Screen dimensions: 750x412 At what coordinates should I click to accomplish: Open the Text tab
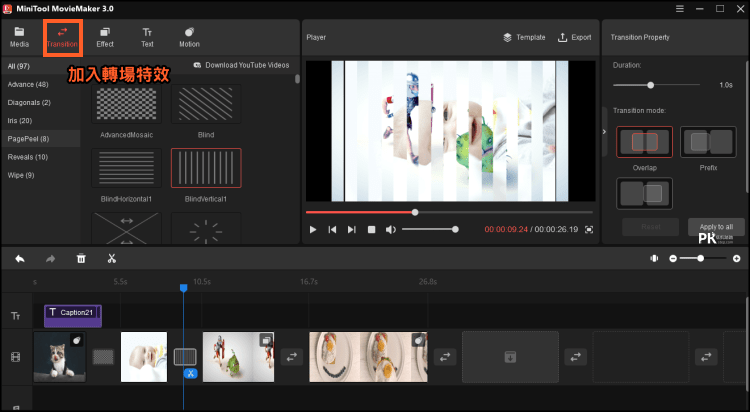point(147,37)
